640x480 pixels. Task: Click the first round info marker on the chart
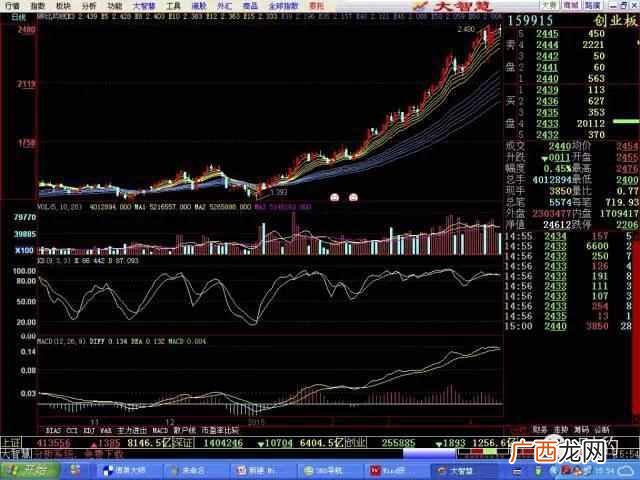click(x=335, y=198)
